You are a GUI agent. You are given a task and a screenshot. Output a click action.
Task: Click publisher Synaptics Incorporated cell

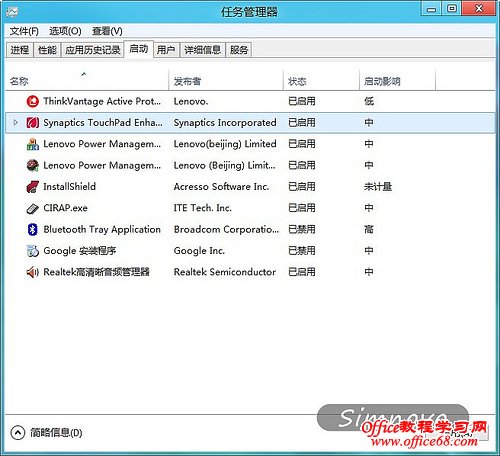[225, 123]
